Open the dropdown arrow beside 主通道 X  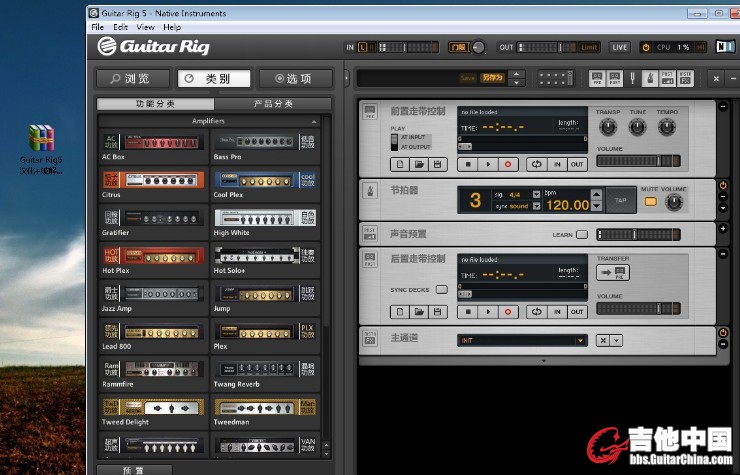(x=616, y=340)
